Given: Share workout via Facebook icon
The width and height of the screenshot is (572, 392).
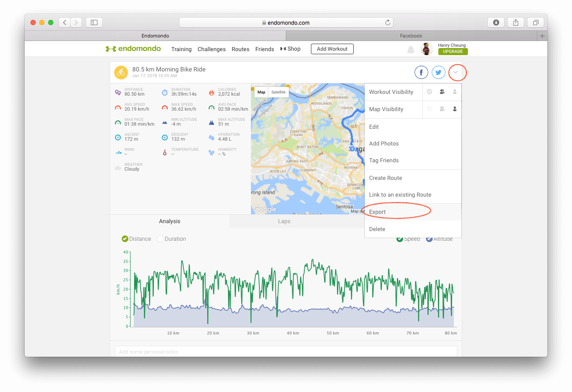Looking at the screenshot, I should [x=421, y=72].
